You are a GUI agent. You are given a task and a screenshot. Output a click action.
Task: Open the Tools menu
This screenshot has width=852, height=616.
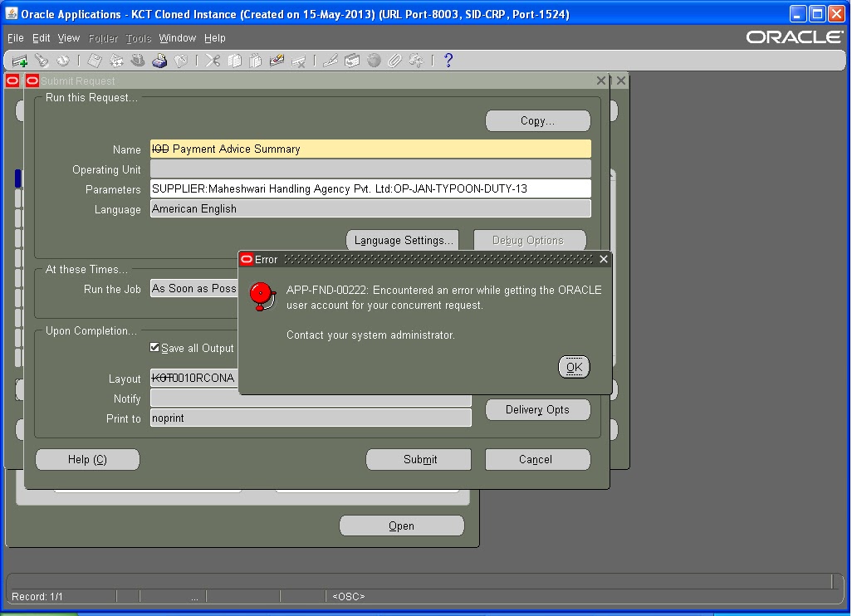coord(139,38)
